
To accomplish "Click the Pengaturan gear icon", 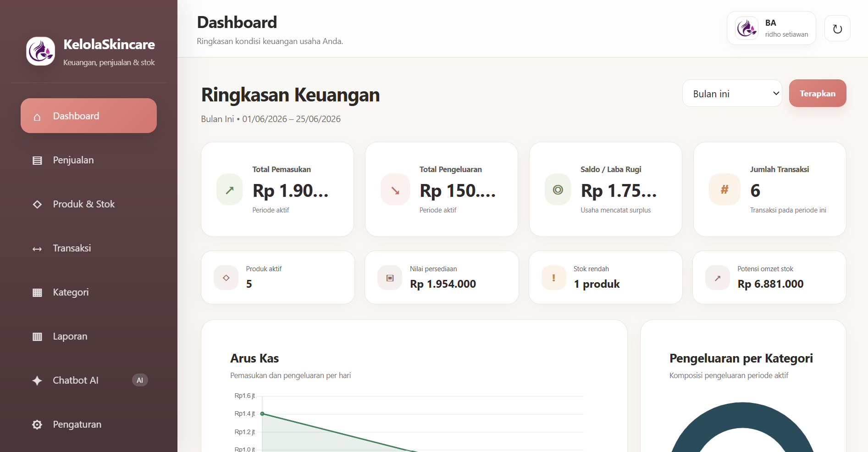I will [x=37, y=424].
